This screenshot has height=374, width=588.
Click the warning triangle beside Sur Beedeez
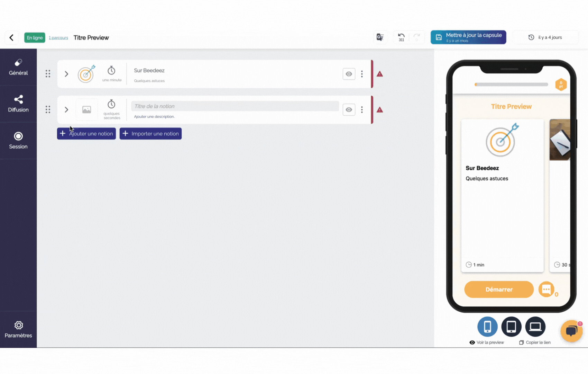point(380,74)
